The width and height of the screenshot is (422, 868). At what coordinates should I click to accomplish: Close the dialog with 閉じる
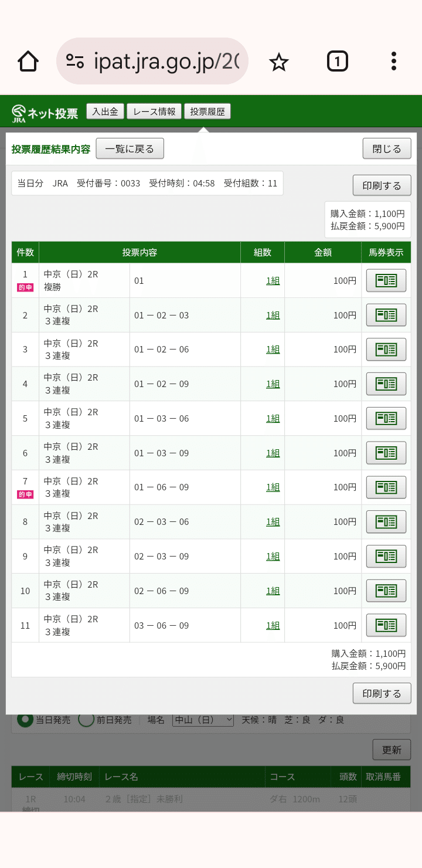tap(387, 149)
